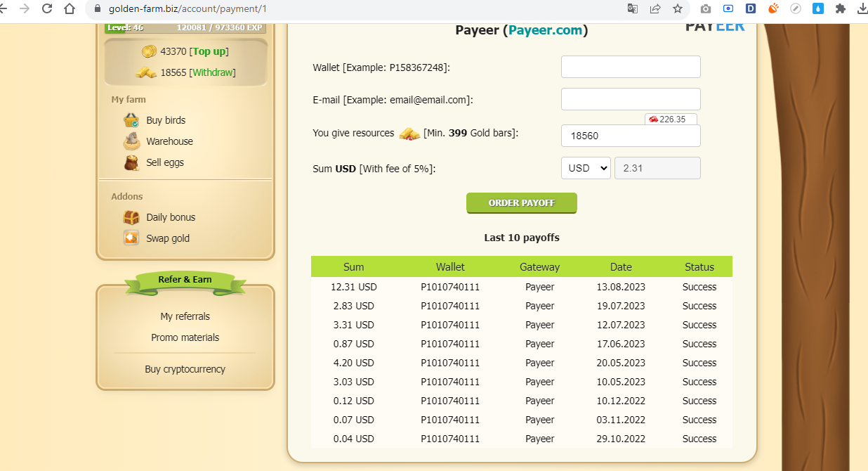Viewport: 868px width, 471px height.
Task: Click the Buy birds basket icon
Action: click(x=131, y=120)
